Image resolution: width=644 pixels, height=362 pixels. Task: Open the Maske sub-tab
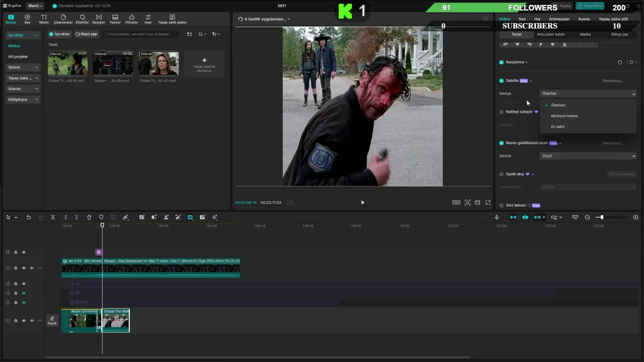point(585,34)
